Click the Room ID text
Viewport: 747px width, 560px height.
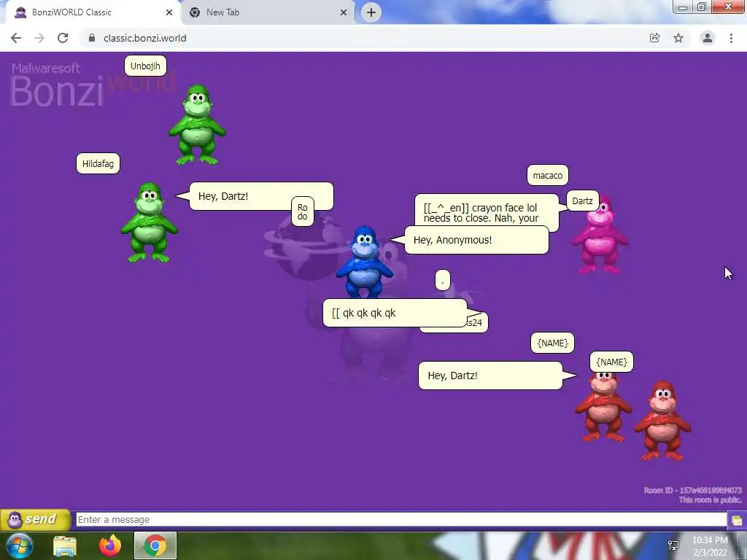pos(693,490)
